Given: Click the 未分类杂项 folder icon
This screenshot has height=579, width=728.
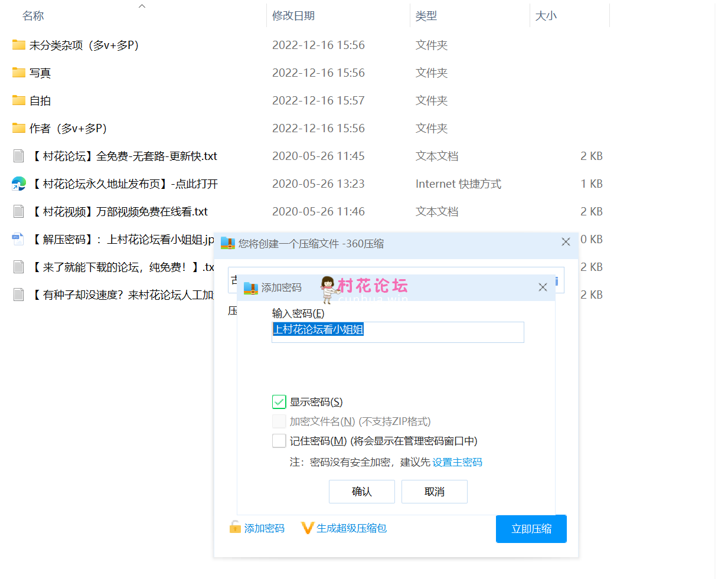Looking at the screenshot, I should coord(19,45).
